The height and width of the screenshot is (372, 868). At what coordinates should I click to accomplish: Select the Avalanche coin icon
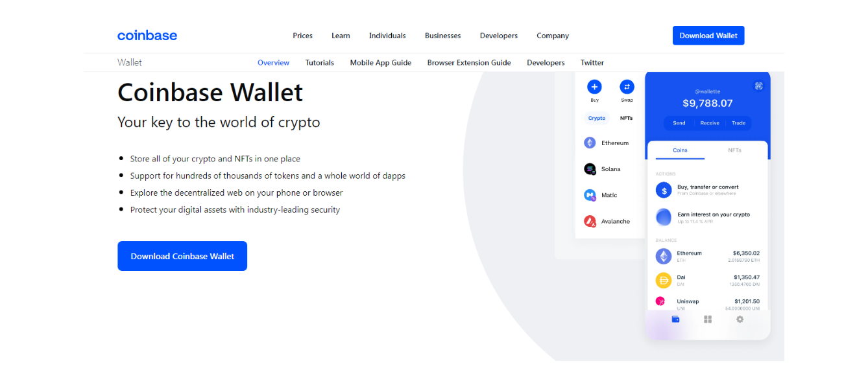pos(590,221)
